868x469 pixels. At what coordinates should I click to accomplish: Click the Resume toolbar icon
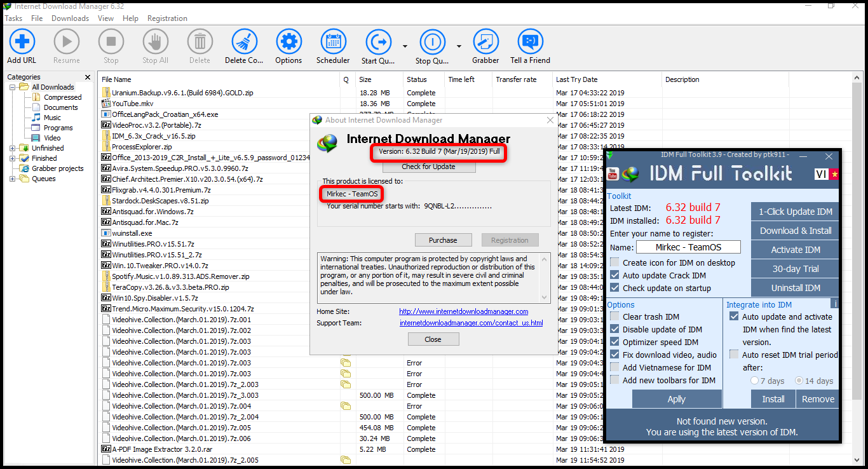(66, 42)
